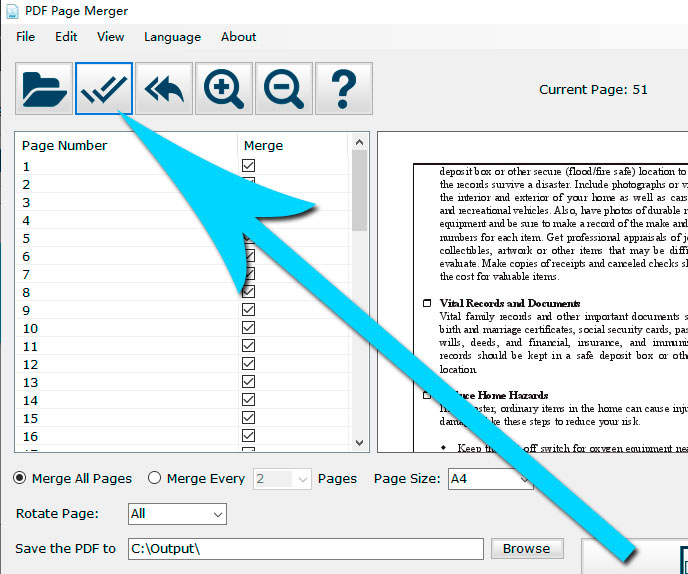Viewport: 688px width, 574px height.
Task: Select page number 5 row
Action: point(183,238)
